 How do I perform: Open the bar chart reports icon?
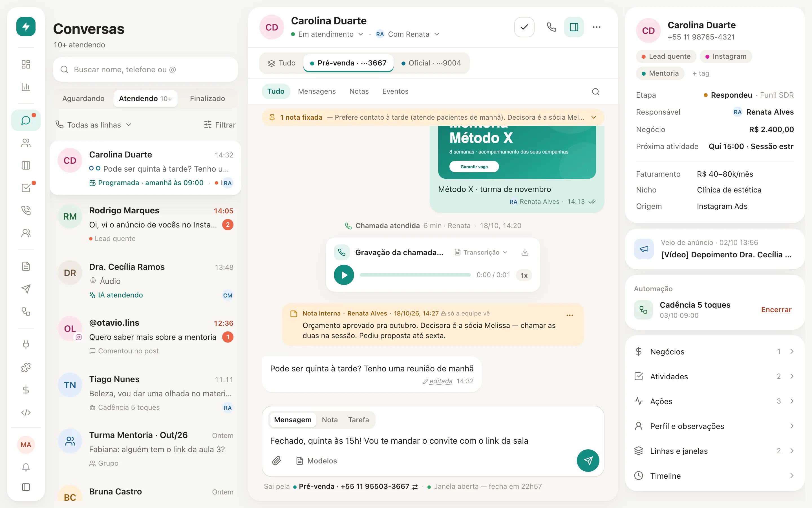point(26,87)
